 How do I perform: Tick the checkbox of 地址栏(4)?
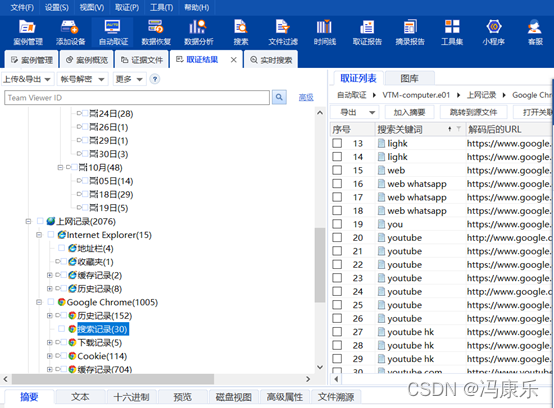(x=61, y=248)
